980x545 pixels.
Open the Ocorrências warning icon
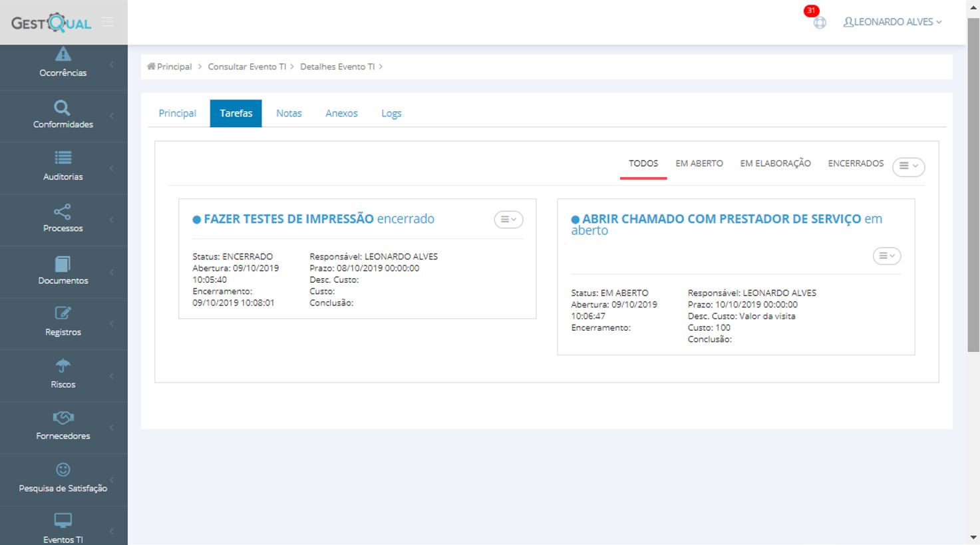pyautogui.click(x=63, y=54)
